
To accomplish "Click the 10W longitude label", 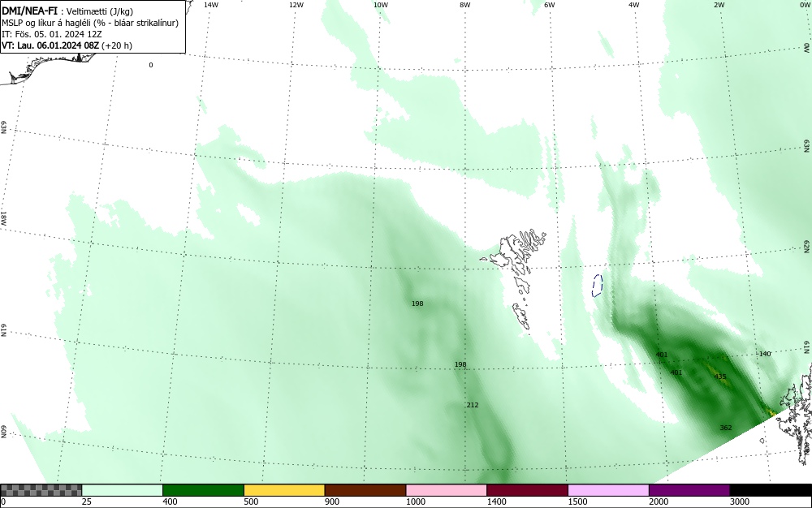I will pyautogui.click(x=381, y=5).
